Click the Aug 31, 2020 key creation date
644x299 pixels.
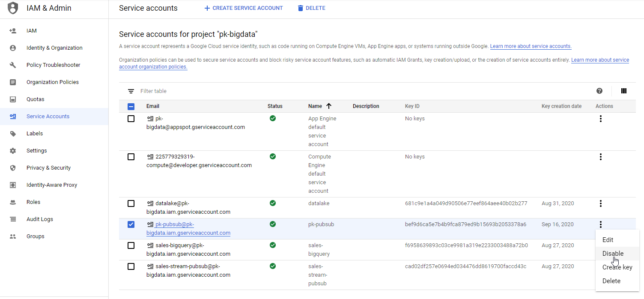click(558, 203)
